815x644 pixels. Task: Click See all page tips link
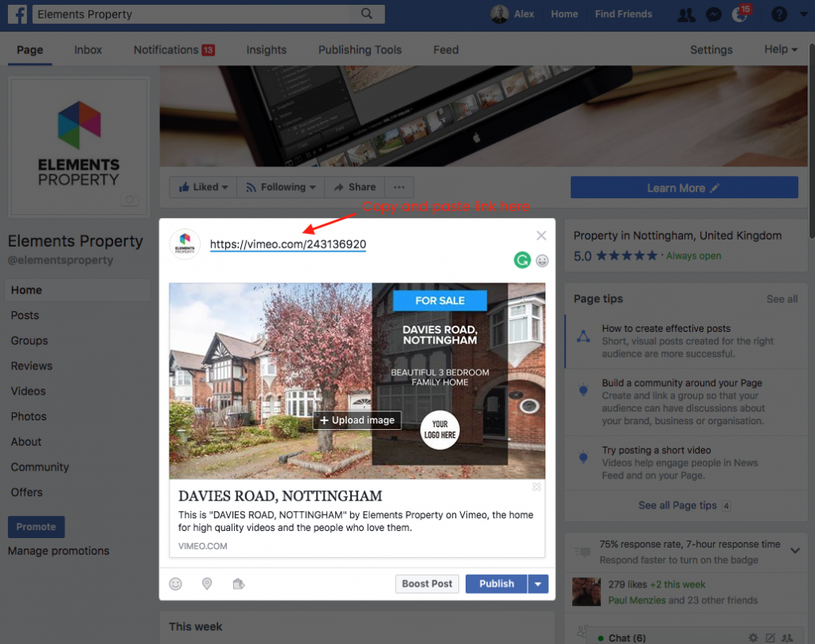pos(782,299)
